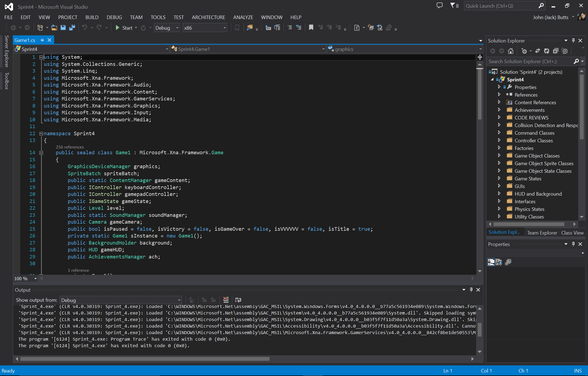Click the Start button label
This screenshot has width=588, height=376.
(127, 28)
